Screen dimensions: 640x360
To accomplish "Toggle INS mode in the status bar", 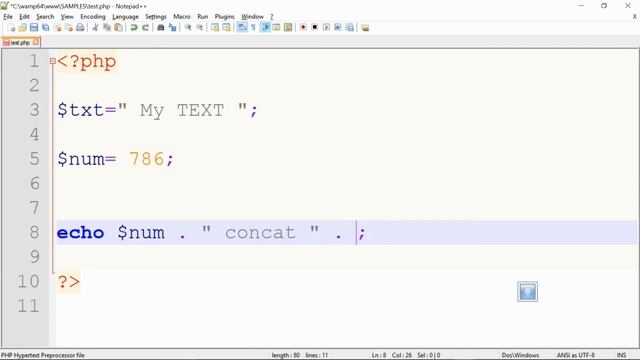I will coord(621,355).
